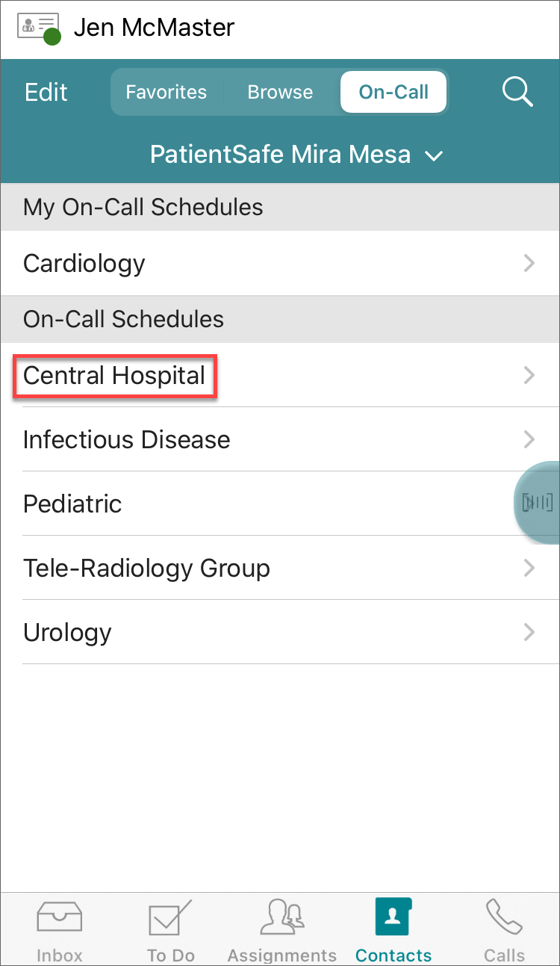Switch to the Browse segment
The image size is (560, 966).
click(x=280, y=92)
